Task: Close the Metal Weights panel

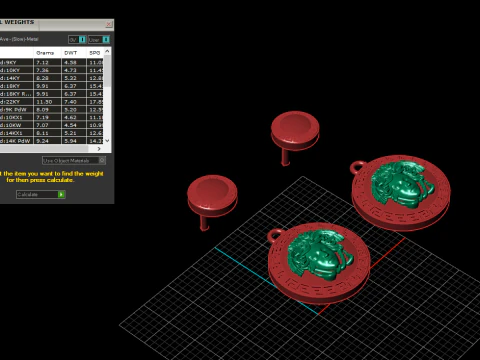Action: (109, 24)
